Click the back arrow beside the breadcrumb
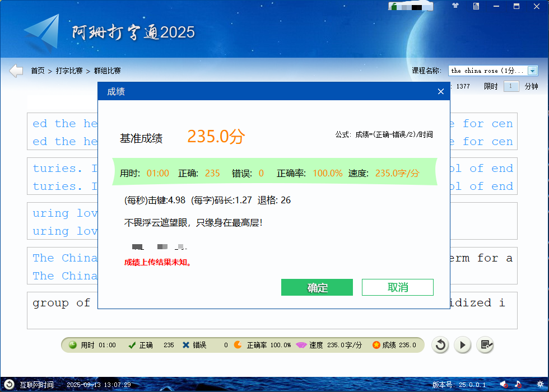This screenshot has height=392, width=549. click(x=16, y=71)
